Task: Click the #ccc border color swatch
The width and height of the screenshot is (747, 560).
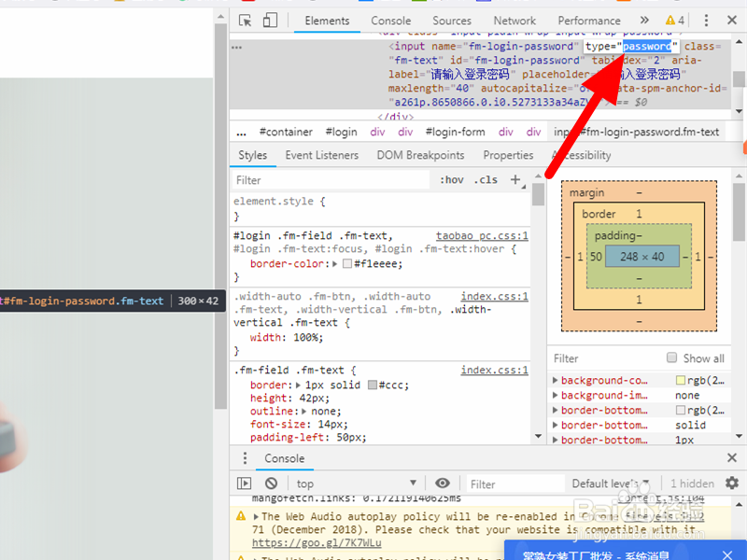Action: pos(373,385)
